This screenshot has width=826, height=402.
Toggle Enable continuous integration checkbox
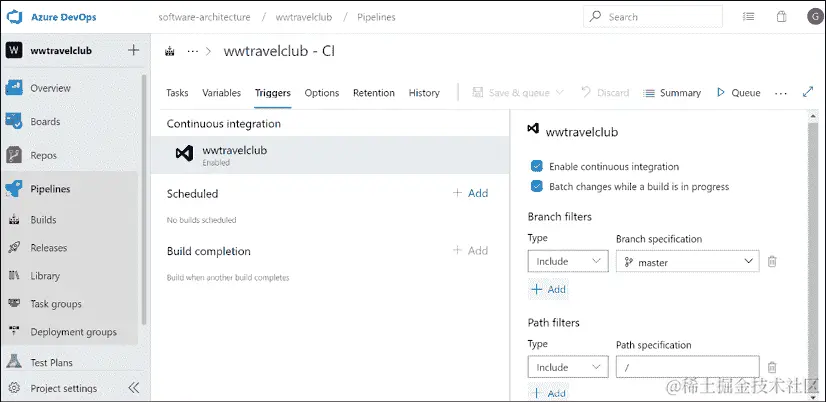537,166
